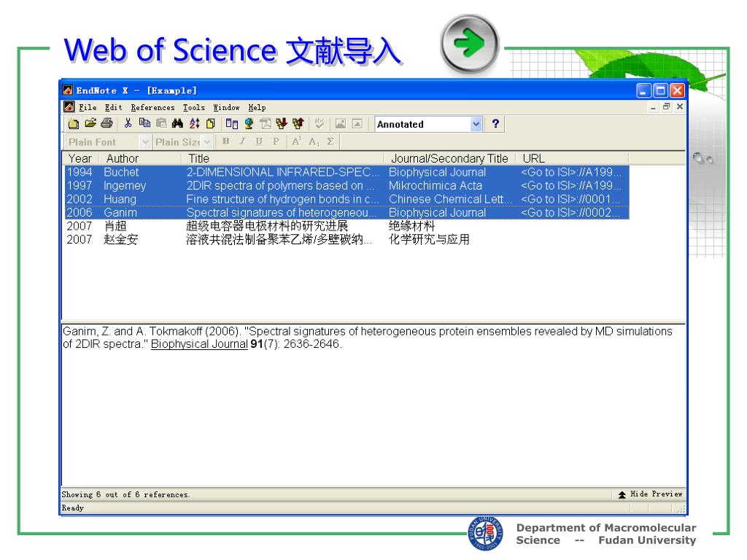
Task: Click the 化学研究与应用 journal cell
Action: click(x=429, y=239)
